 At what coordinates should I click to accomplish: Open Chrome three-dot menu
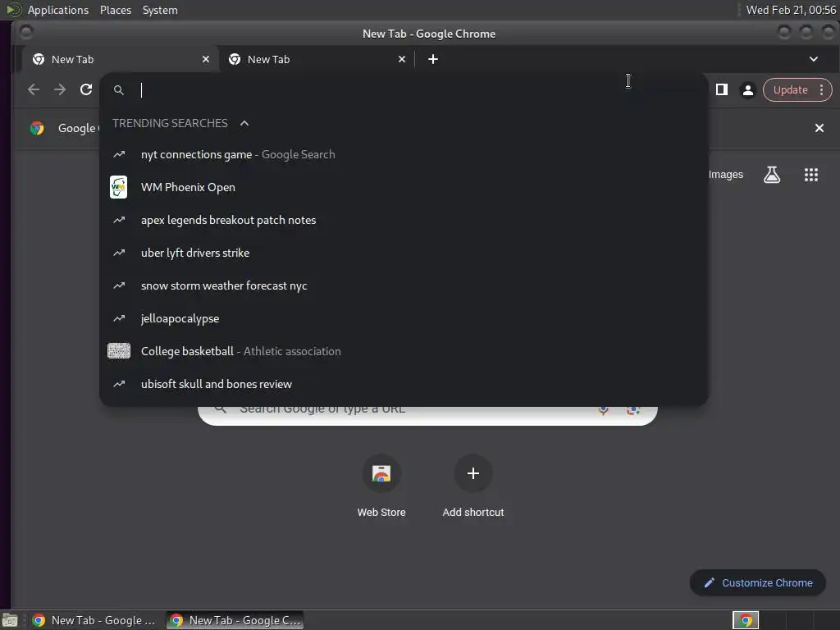click(822, 89)
